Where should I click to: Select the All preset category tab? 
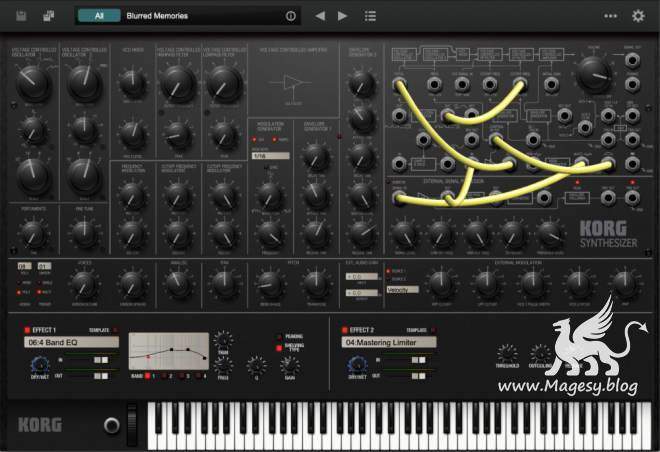(99, 16)
